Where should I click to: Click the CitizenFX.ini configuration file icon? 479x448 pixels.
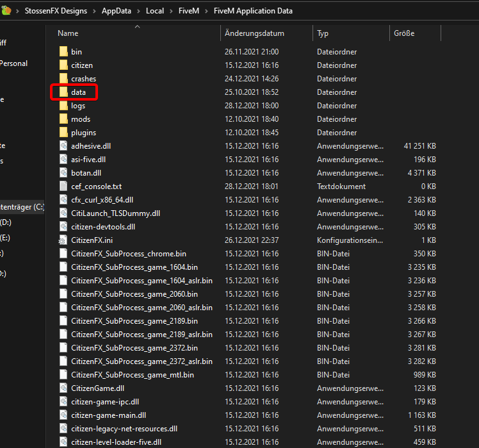63,240
